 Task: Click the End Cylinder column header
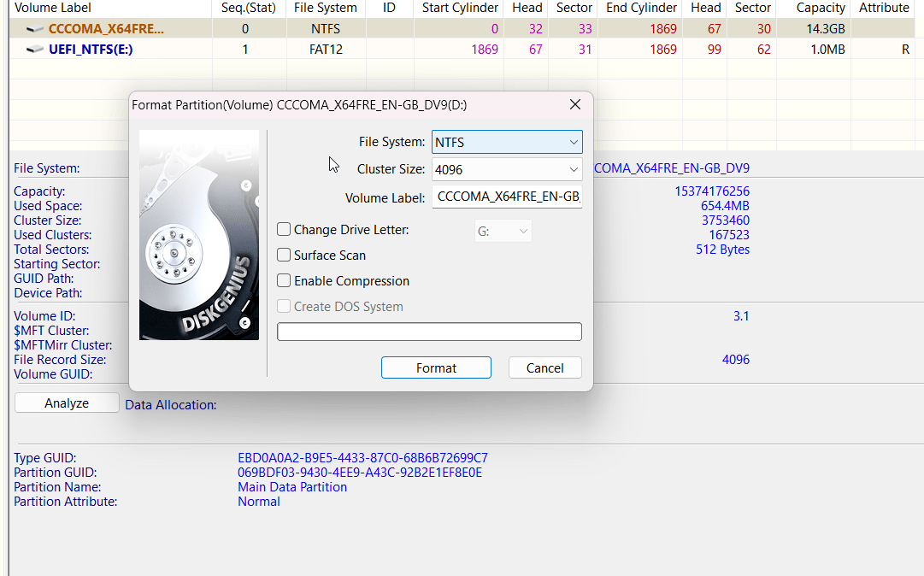pos(641,8)
